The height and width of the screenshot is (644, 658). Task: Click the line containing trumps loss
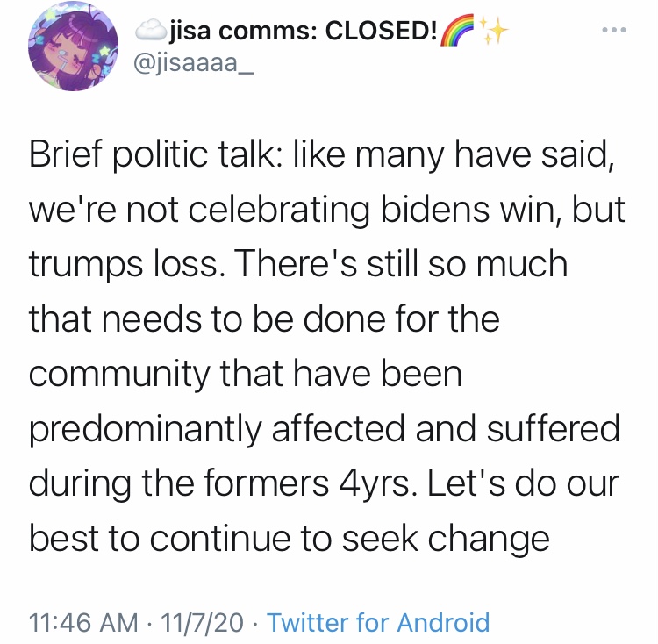(x=298, y=264)
